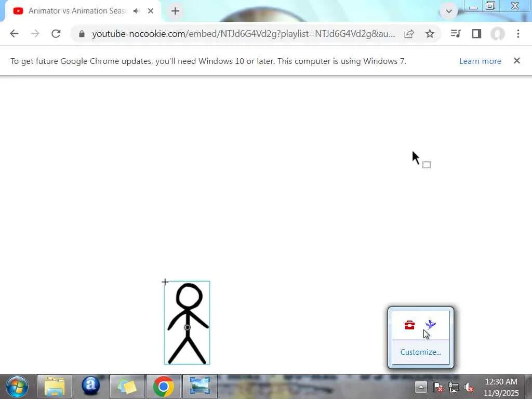
Task: Open a new tab
Action: (x=175, y=11)
